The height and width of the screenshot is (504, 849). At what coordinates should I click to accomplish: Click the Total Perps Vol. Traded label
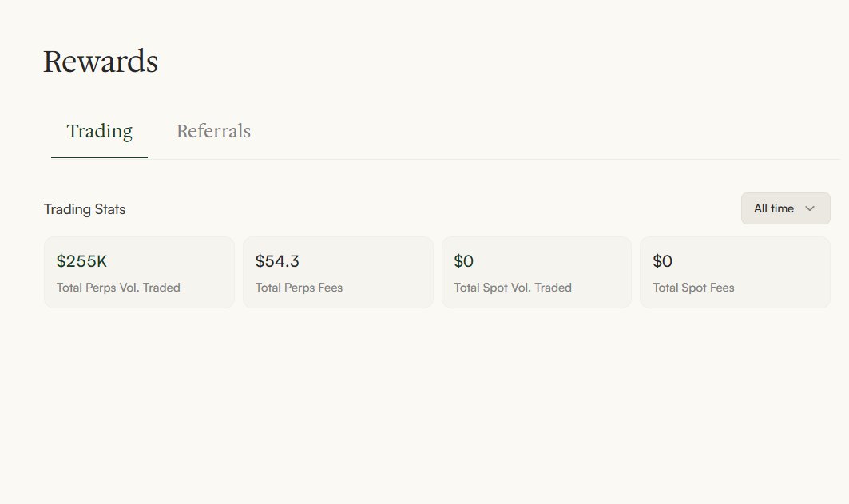pos(118,288)
